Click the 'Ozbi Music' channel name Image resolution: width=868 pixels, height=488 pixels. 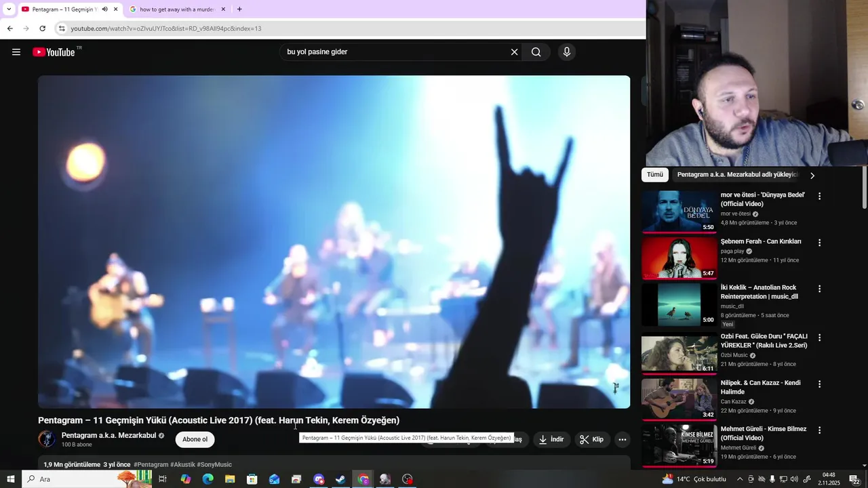point(734,355)
